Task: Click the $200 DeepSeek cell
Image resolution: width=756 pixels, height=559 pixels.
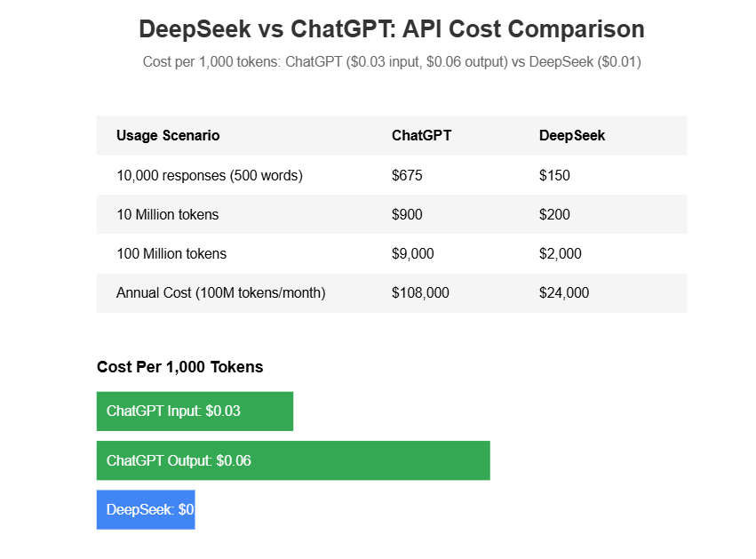Action: pos(554,215)
